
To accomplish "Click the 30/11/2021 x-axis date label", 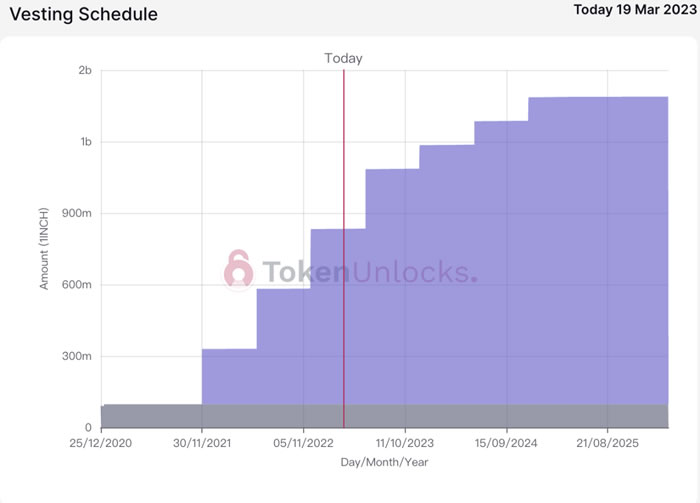I will point(202,443).
